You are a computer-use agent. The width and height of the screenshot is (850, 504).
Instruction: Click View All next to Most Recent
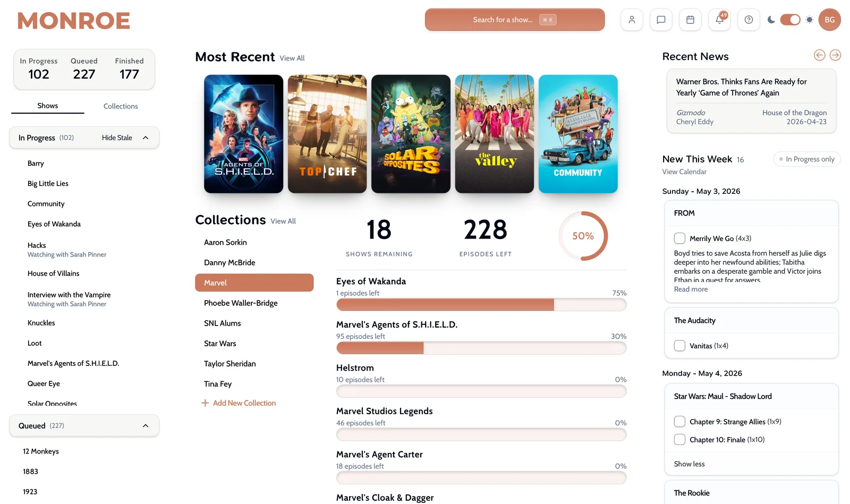(x=292, y=58)
